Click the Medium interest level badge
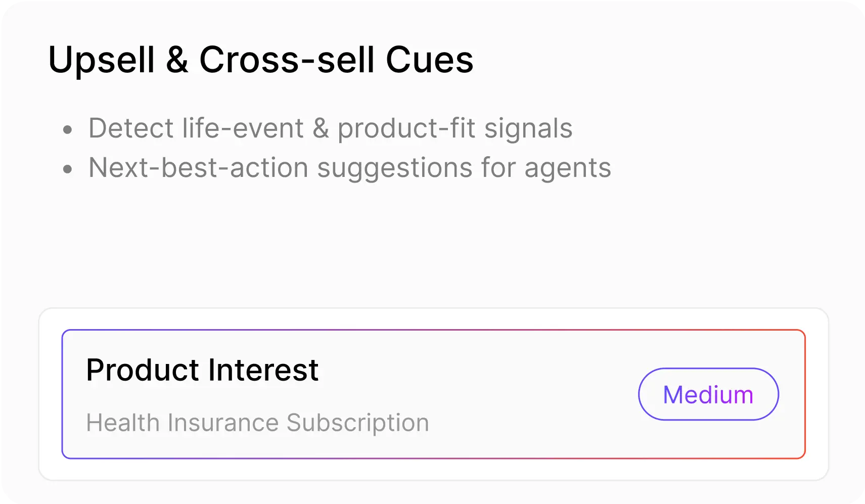This screenshot has width=865, height=504. pos(708,394)
